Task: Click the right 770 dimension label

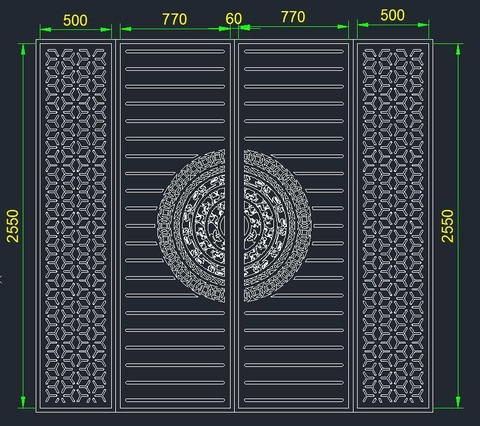Action: (293, 17)
